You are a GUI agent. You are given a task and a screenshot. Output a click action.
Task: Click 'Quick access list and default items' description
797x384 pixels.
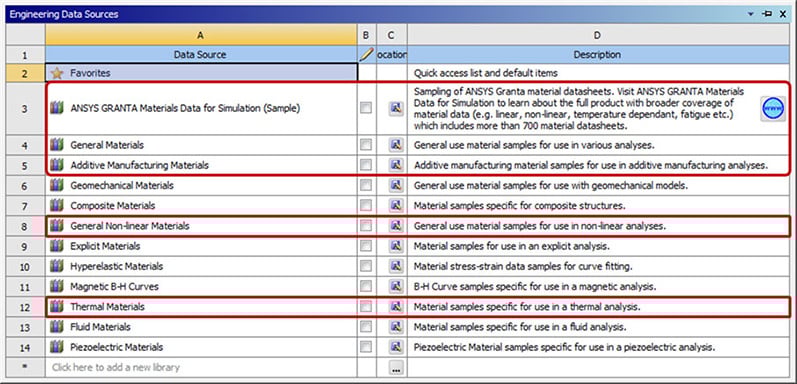[x=485, y=73]
